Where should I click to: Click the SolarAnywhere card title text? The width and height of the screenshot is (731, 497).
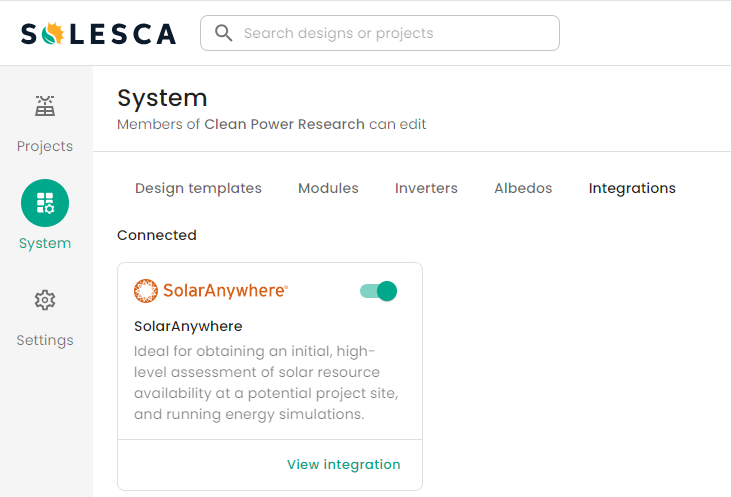(x=188, y=326)
